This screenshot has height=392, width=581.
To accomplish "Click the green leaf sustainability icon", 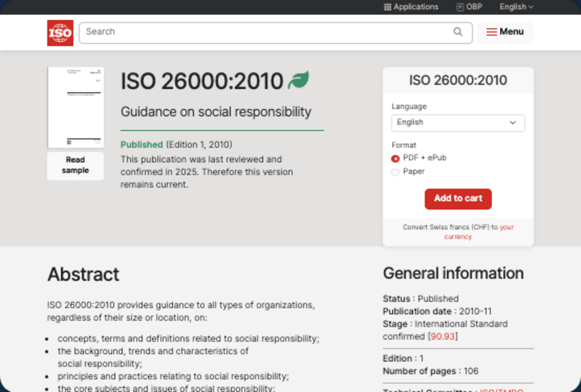I will point(299,80).
